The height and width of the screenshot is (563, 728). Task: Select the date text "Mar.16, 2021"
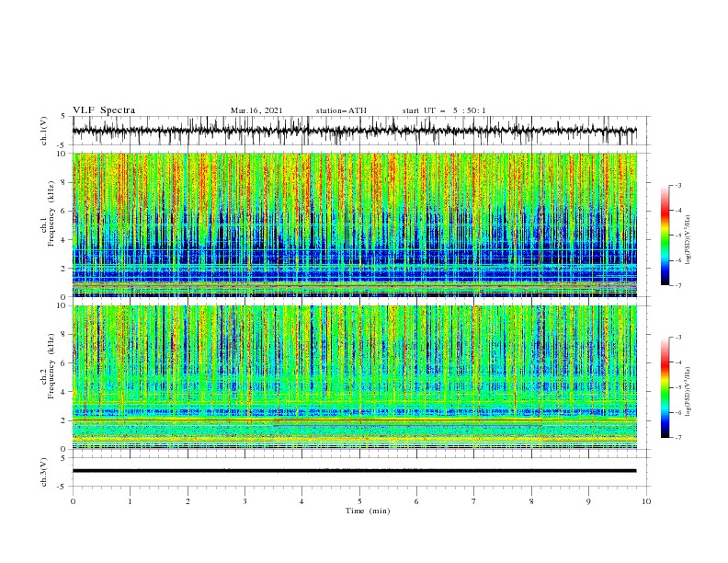point(256,110)
